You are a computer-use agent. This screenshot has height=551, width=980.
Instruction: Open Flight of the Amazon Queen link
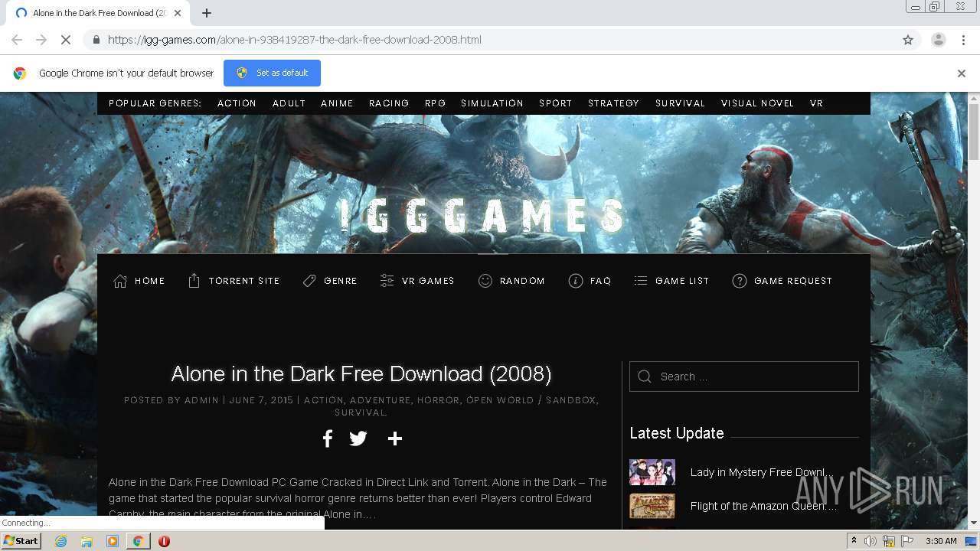(x=763, y=506)
